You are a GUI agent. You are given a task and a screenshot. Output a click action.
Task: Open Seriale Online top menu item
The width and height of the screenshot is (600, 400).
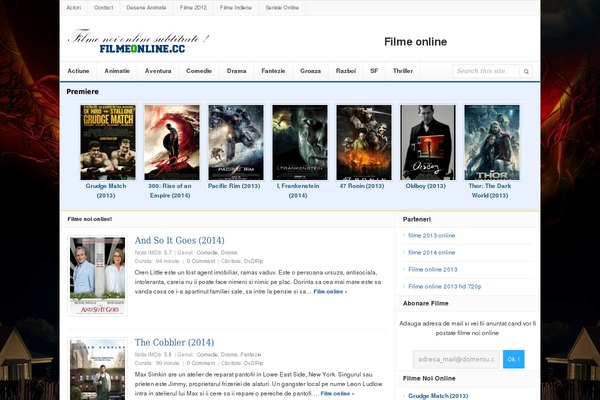point(282,8)
